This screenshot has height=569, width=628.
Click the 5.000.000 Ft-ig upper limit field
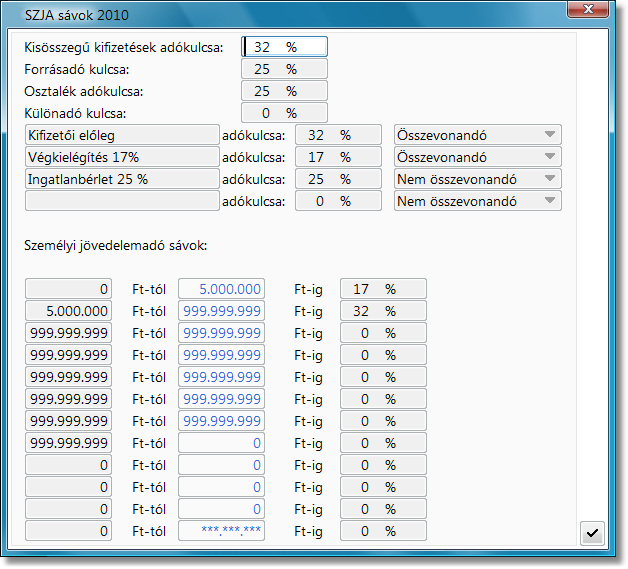click(x=221, y=289)
